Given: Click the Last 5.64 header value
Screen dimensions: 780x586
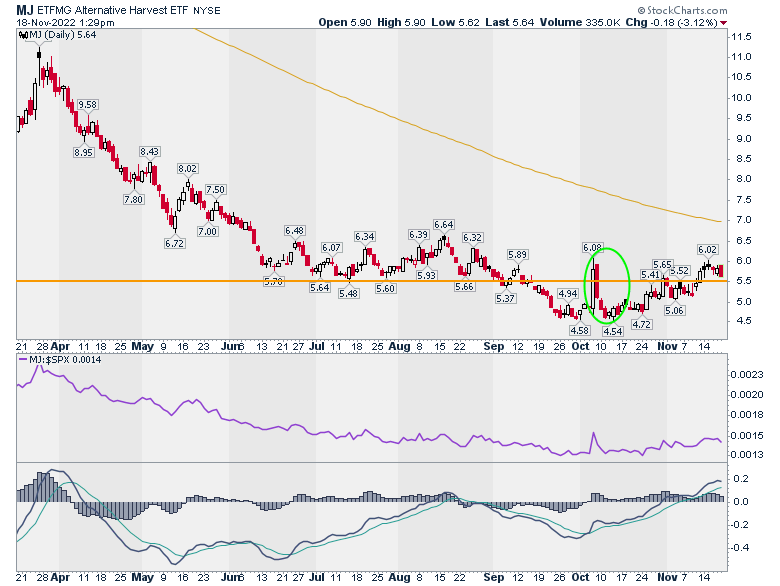Looking at the screenshot, I should click(x=509, y=22).
